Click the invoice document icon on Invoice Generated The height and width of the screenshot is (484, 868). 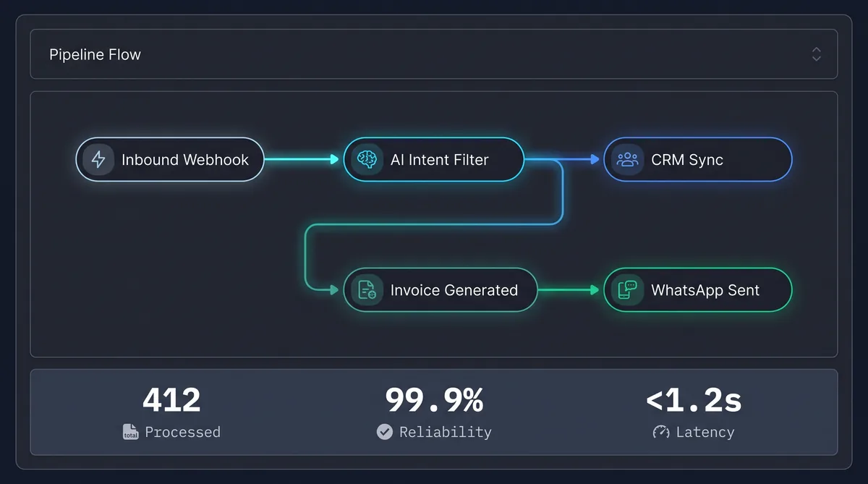click(x=367, y=290)
